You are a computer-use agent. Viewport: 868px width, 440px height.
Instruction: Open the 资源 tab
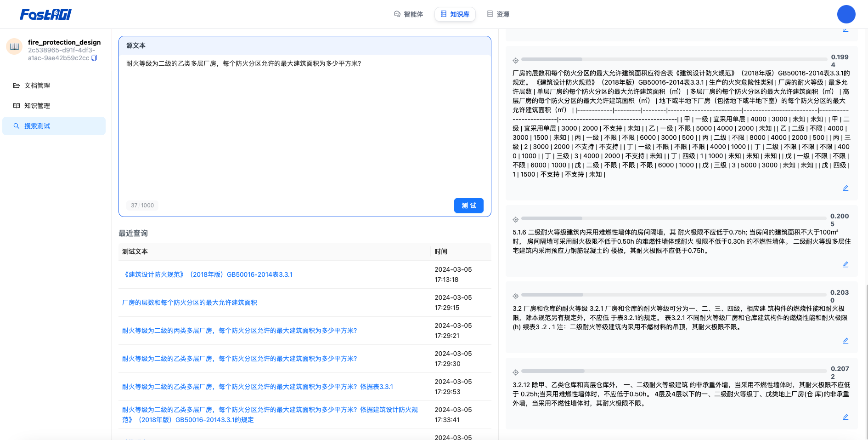coord(498,14)
